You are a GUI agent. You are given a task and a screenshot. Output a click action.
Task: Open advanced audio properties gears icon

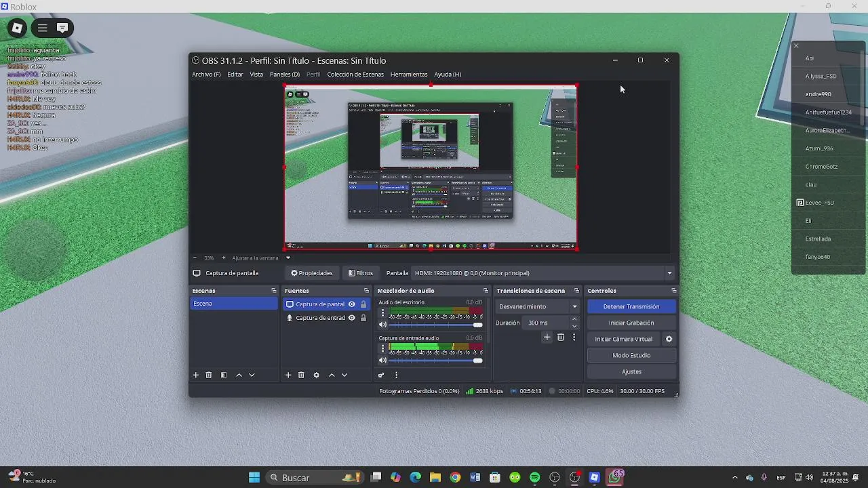click(x=381, y=375)
